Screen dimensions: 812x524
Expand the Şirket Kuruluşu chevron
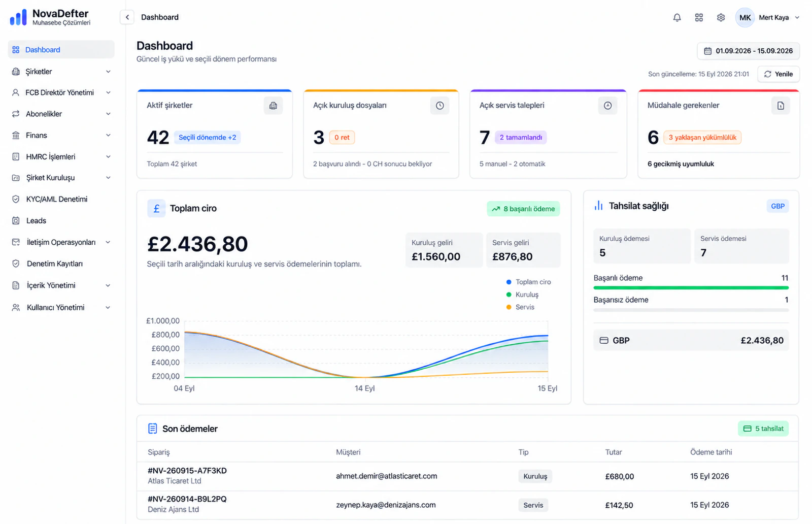pyautogui.click(x=108, y=178)
